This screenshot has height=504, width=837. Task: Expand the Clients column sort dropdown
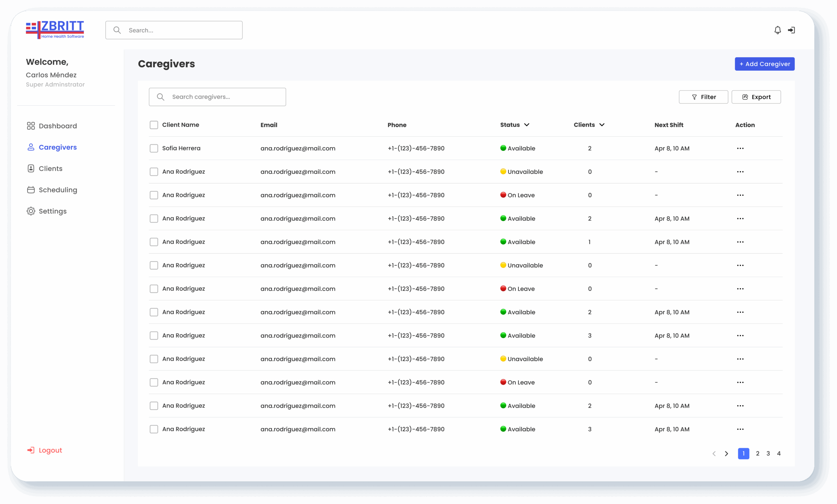coord(602,125)
